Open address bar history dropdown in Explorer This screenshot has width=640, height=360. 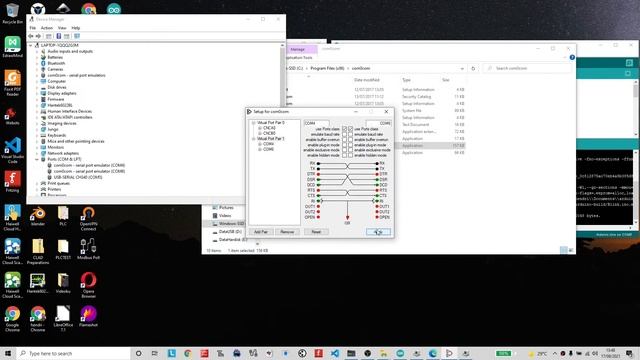pos(462,69)
